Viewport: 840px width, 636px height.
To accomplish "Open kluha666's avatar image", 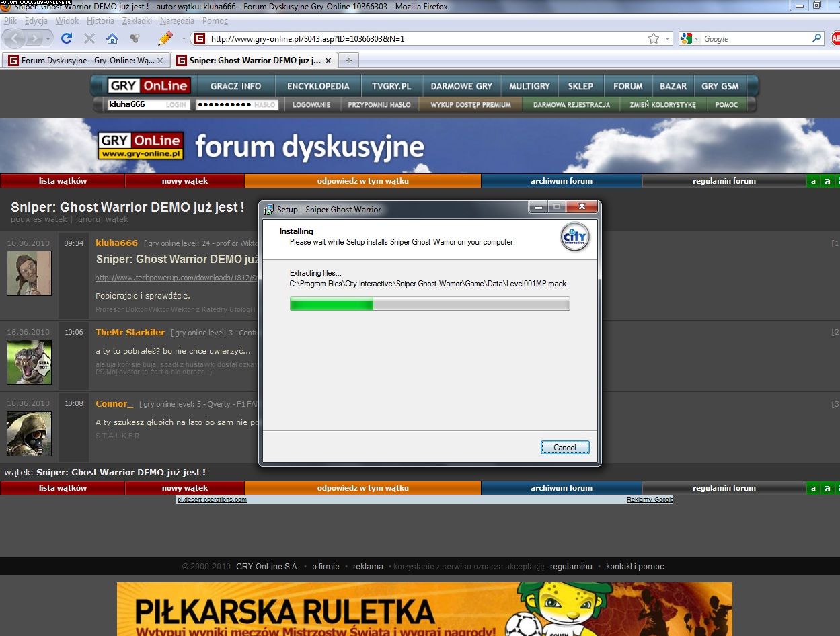I will pyautogui.click(x=29, y=273).
